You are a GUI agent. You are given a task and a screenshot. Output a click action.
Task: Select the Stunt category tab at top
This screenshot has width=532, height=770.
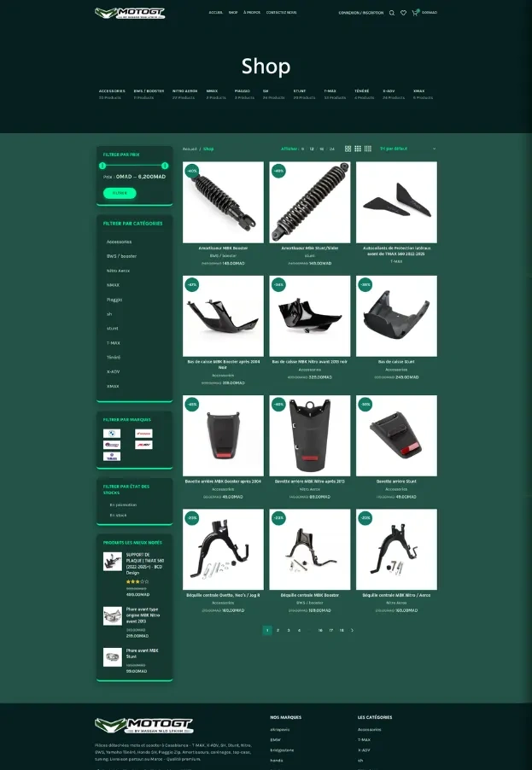(304, 94)
